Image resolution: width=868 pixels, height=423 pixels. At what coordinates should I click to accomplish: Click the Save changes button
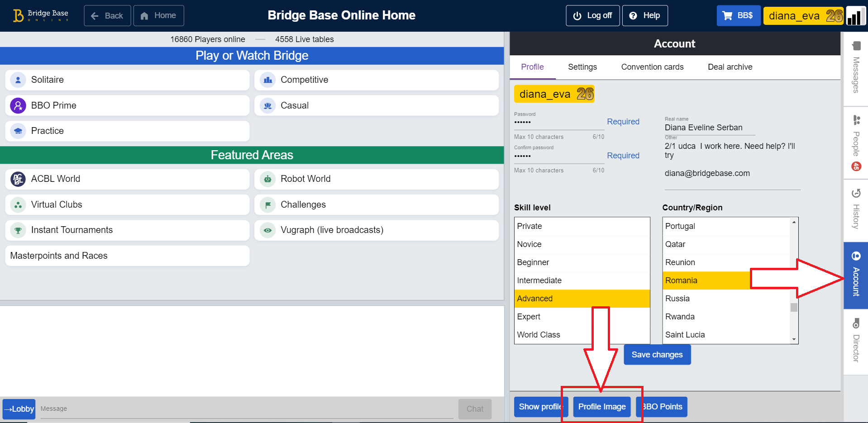(x=657, y=355)
